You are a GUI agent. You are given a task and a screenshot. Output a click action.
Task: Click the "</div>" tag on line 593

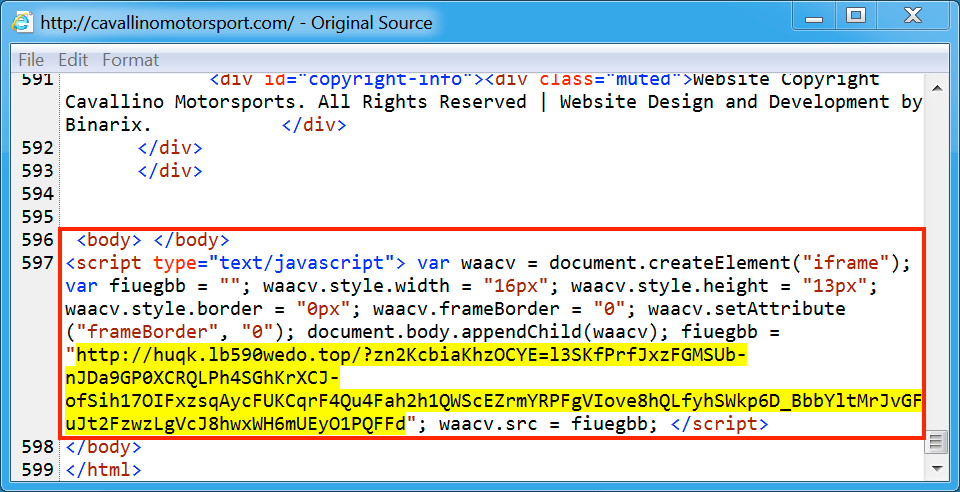[x=170, y=171]
